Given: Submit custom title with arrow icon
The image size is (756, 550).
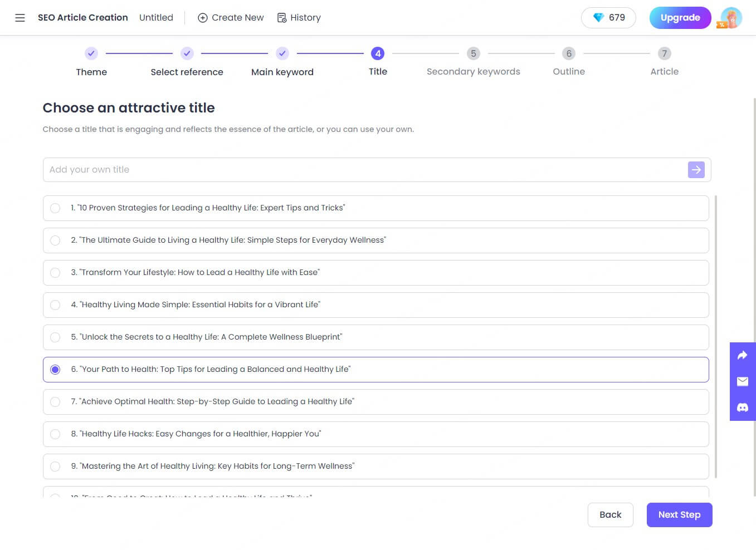Looking at the screenshot, I should click(696, 170).
